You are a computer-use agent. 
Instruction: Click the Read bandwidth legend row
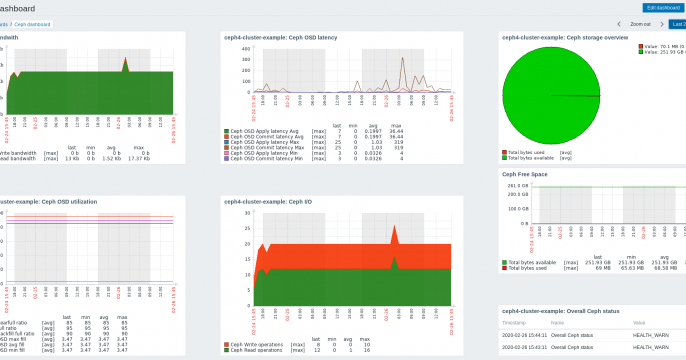coord(75,159)
